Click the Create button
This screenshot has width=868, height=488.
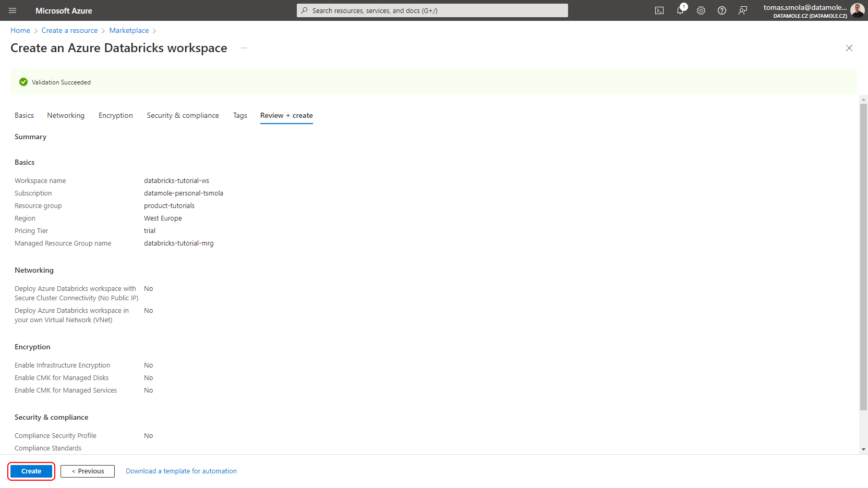coord(31,471)
